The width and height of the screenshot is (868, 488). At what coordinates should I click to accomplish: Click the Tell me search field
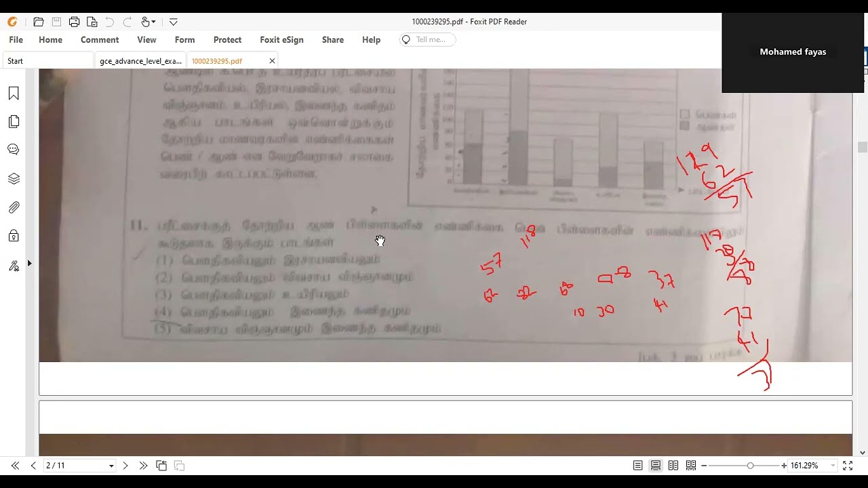(x=427, y=39)
